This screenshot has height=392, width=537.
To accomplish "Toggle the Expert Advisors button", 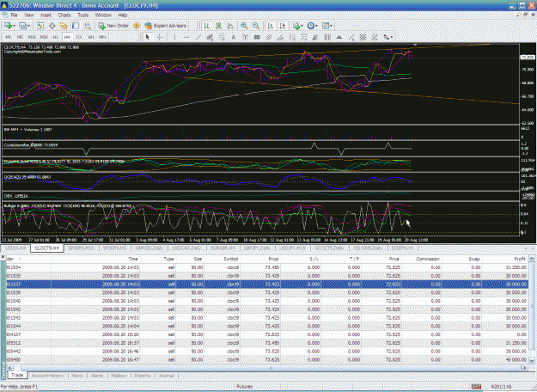I will tap(166, 26).
